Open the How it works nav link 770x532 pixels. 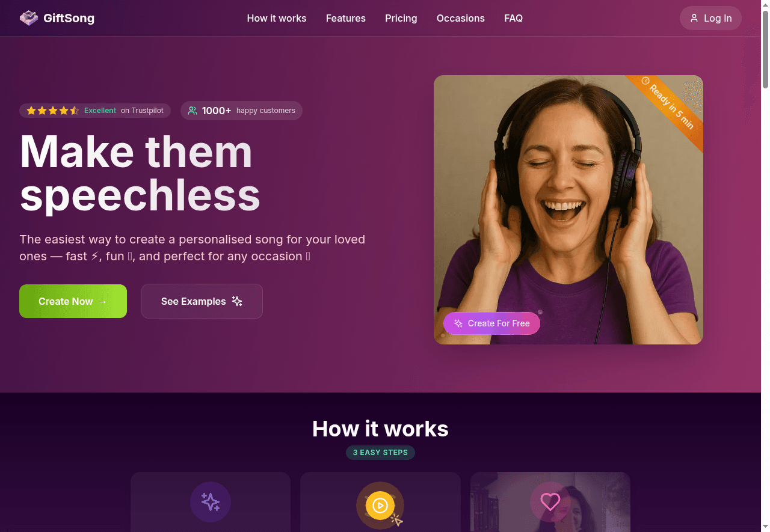[277, 18]
